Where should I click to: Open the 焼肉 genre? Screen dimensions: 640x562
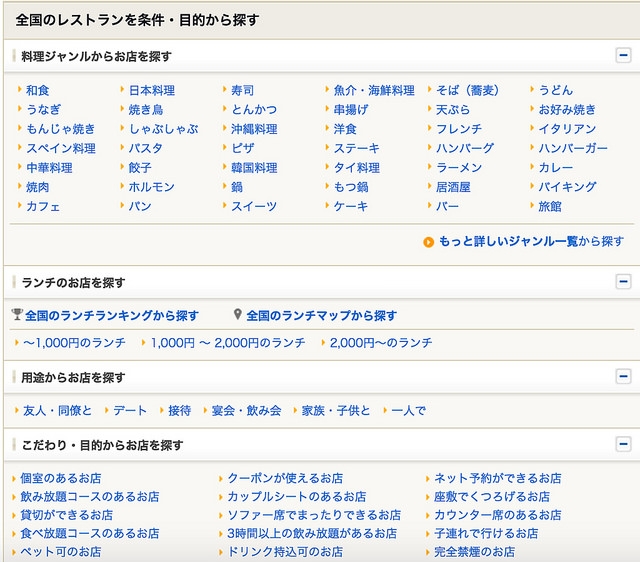pyautogui.click(x=38, y=187)
